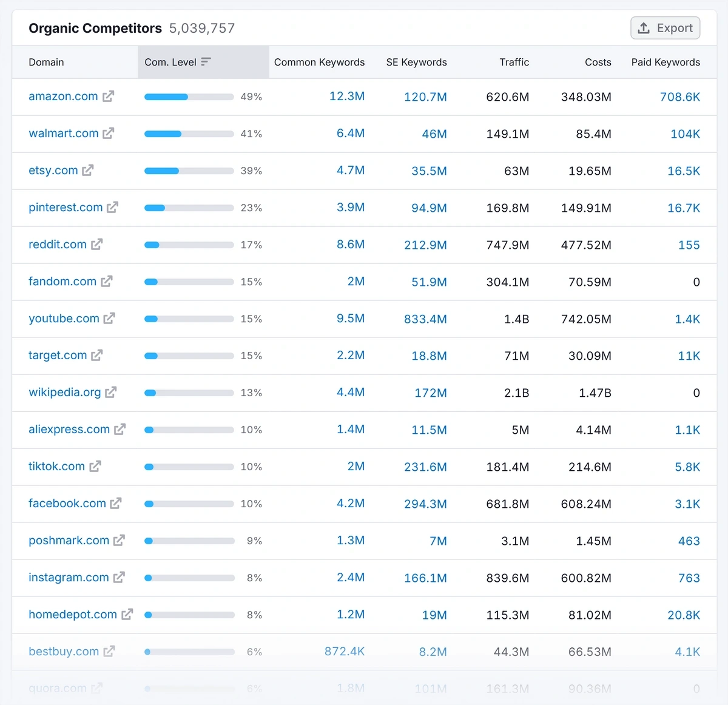View facebook.com SE keywords 294.3M

(425, 504)
